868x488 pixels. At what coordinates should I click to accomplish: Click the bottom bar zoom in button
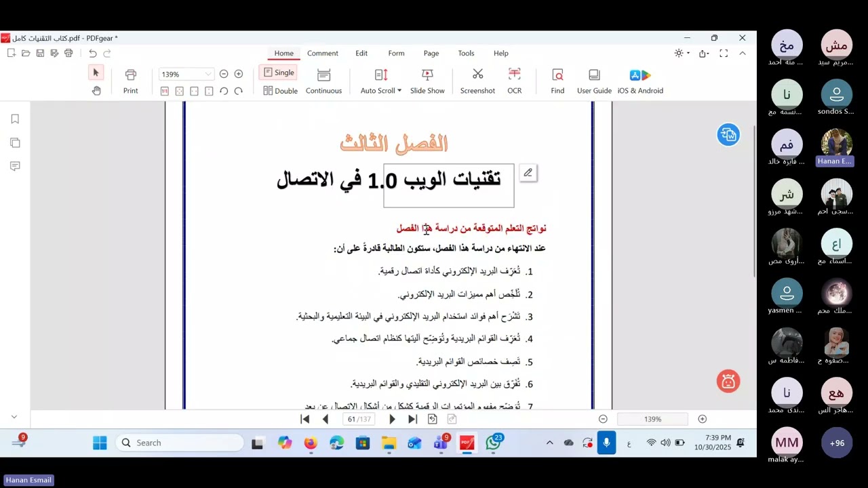pyautogui.click(x=703, y=420)
